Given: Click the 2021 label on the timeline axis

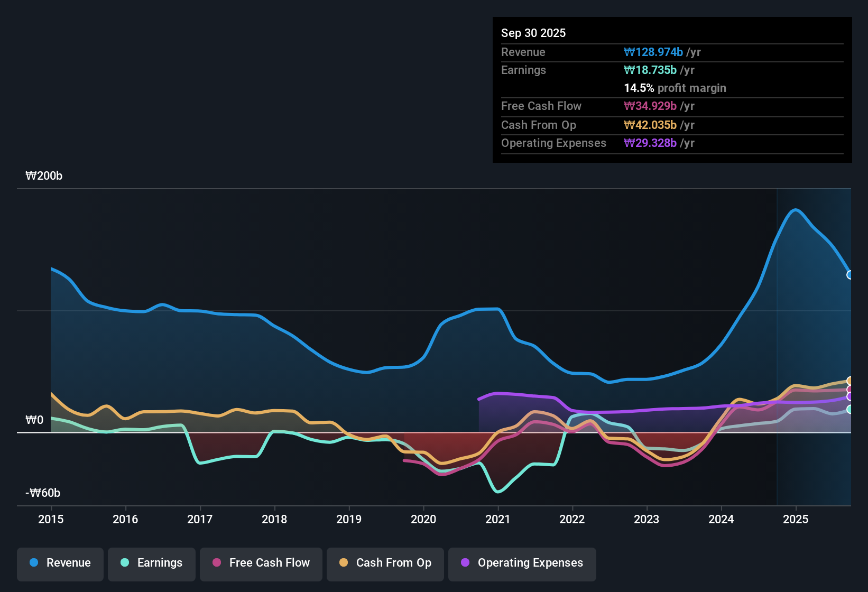Looking at the screenshot, I should [x=498, y=520].
